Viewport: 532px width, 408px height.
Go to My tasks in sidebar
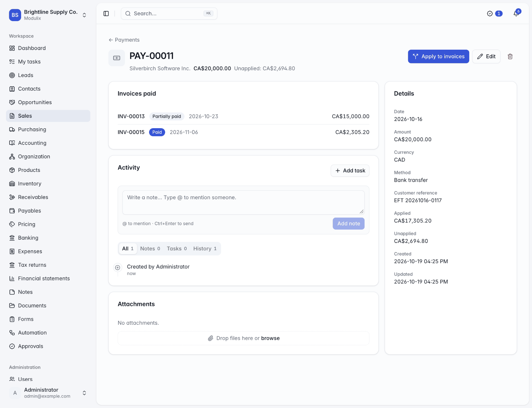[48, 62]
